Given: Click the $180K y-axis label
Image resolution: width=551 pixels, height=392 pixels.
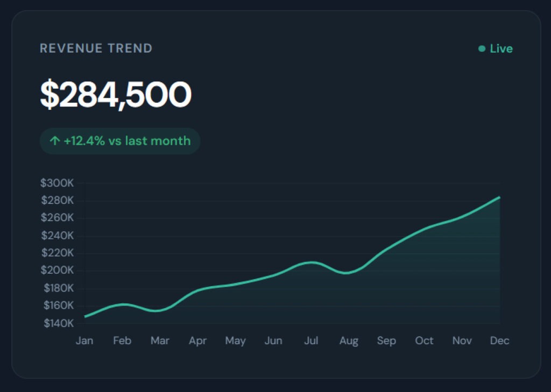Looking at the screenshot, I should pos(59,288).
